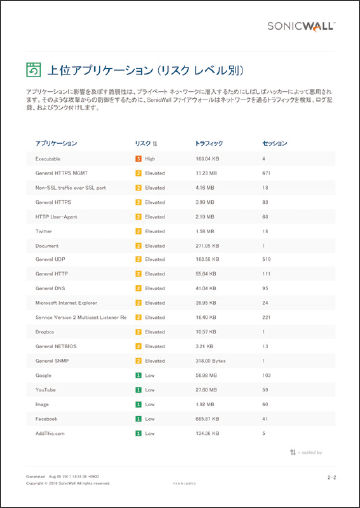Viewport: 360px width, 508px height.
Task: Click the 'sorted by' legend text
Action: pyautogui.click(x=310, y=453)
